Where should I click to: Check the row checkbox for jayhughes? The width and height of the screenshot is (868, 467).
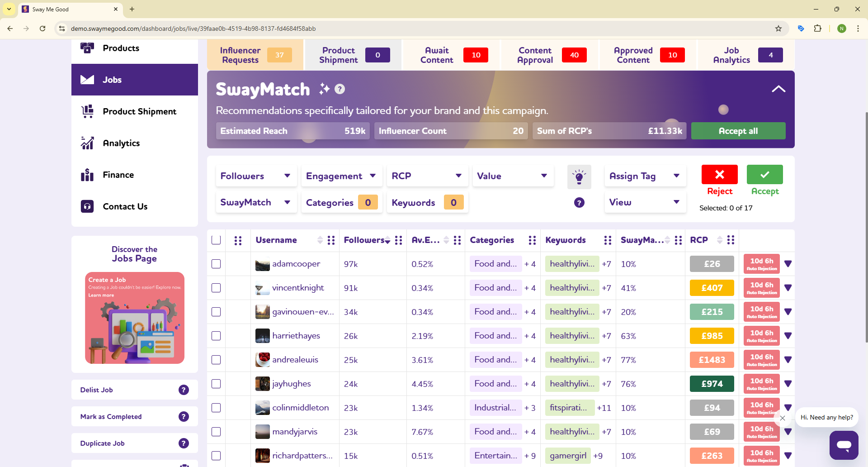pos(217,384)
